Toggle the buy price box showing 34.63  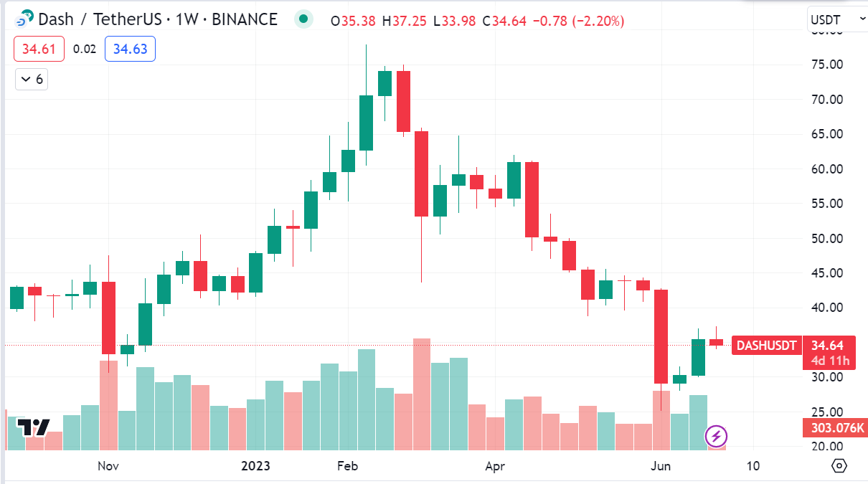pos(130,49)
